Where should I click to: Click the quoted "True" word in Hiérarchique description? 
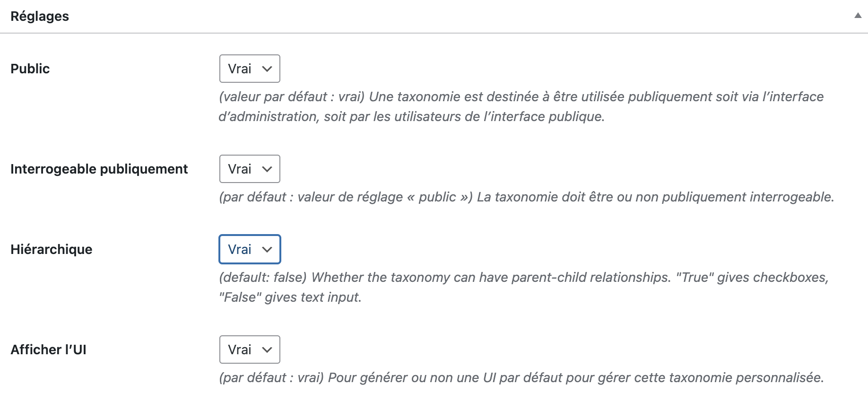click(x=694, y=278)
